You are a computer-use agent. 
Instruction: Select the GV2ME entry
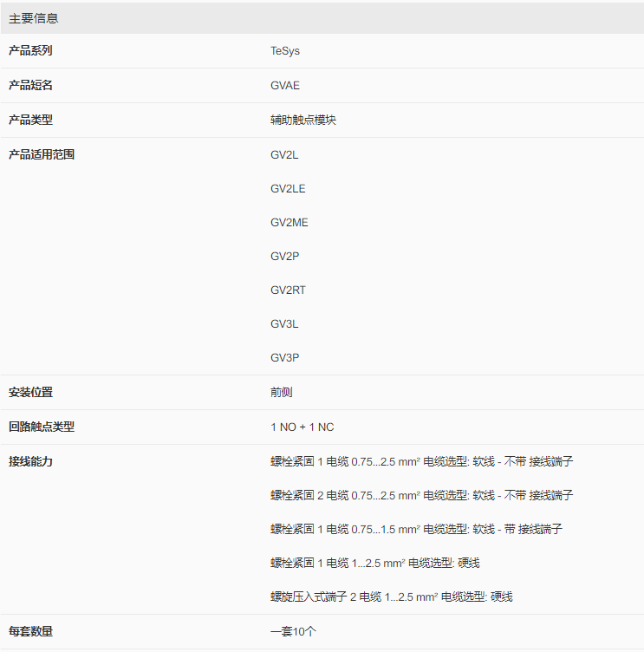coord(289,223)
